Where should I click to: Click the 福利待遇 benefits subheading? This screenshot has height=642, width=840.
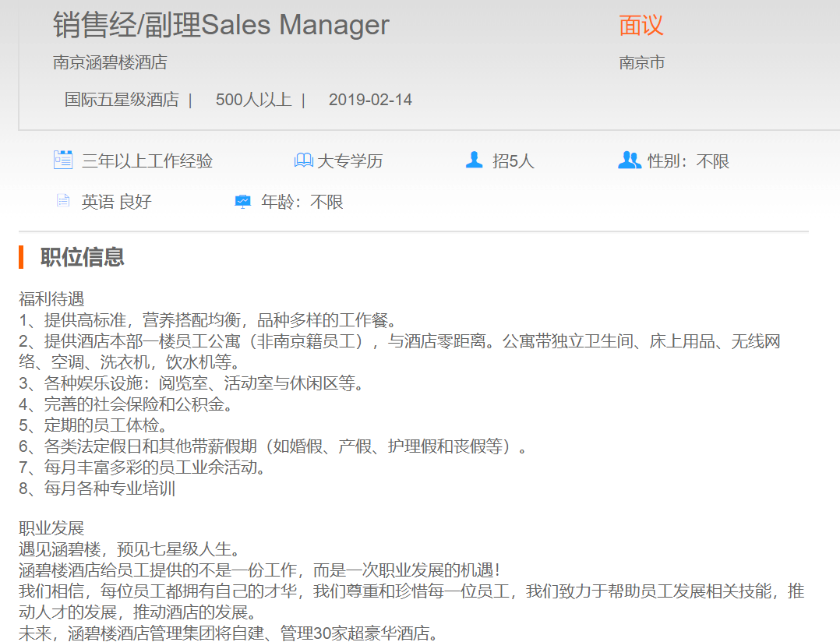pyautogui.click(x=51, y=298)
